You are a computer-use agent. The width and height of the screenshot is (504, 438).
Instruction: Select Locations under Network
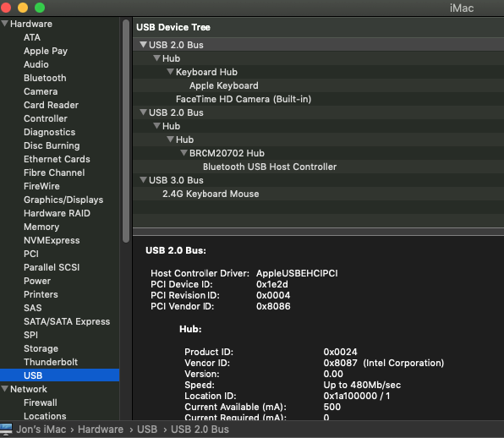[x=45, y=416]
